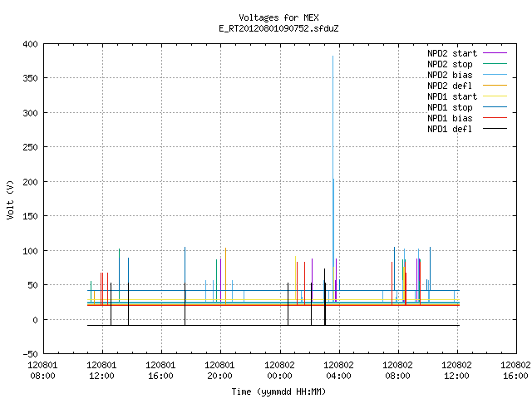Click the 'NPD2 defl' legend label

[x=450, y=86]
